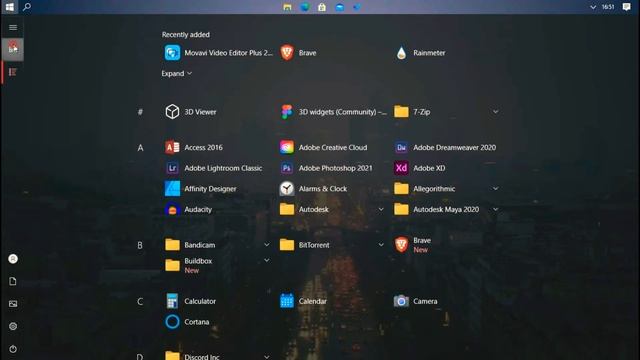This screenshot has width=640, height=360.
Task: Expand the 7-Zip folder chevron
Action: [495, 111]
